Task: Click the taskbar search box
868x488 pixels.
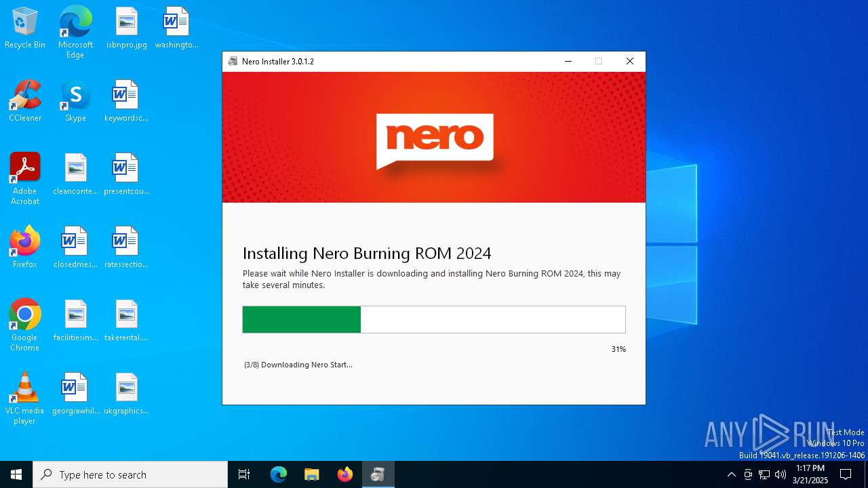Action: tap(130, 474)
